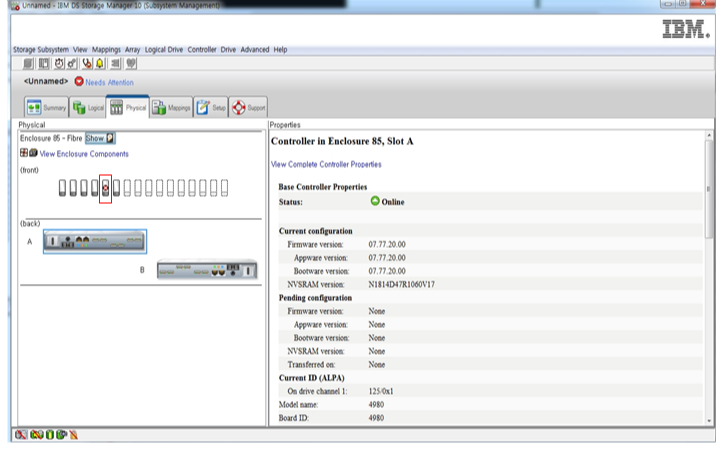Select the drive right after the failed drive
Viewport: 727px width, 450px height.
[x=116, y=188]
